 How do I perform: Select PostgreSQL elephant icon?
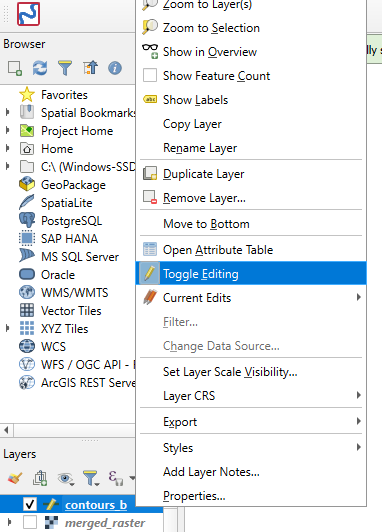tap(27, 221)
